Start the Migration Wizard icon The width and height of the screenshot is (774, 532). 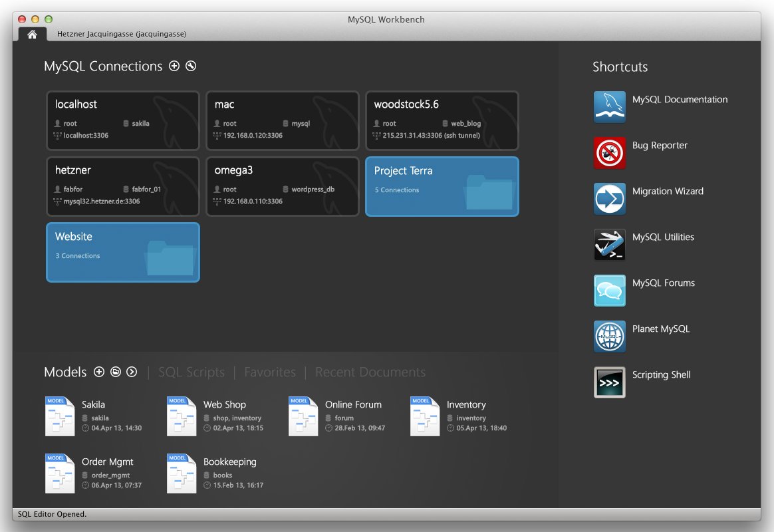pos(610,198)
